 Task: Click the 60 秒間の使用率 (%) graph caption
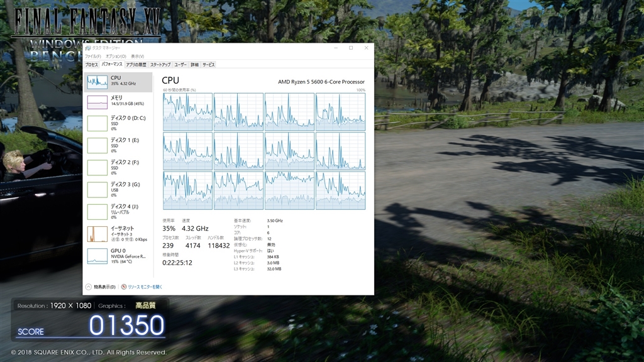[179, 90]
